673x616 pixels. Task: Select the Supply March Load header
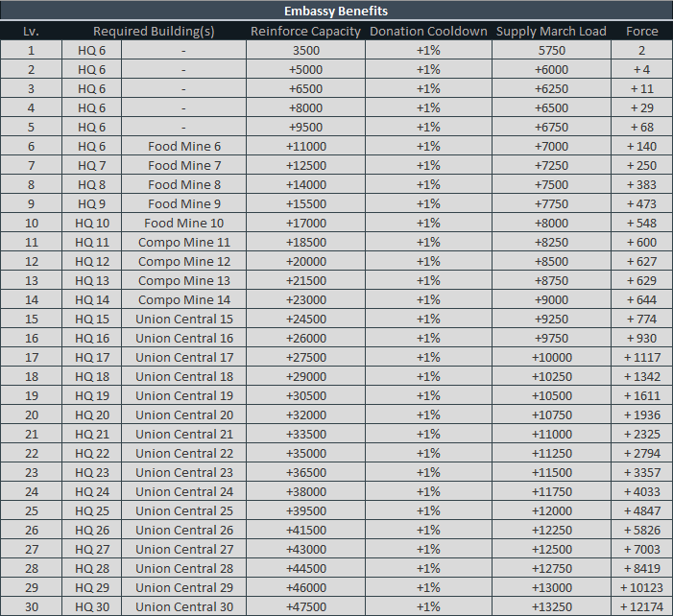pyautogui.click(x=551, y=31)
